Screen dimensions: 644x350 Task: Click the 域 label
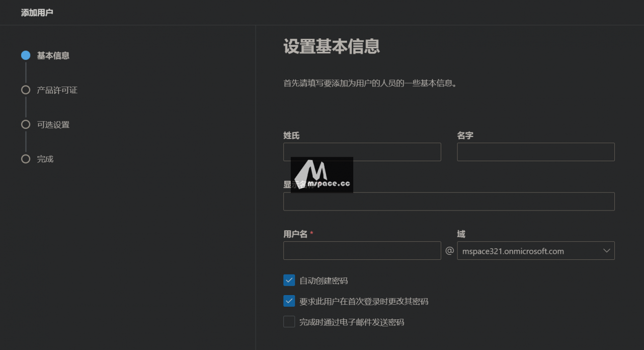click(x=461, y=234)
